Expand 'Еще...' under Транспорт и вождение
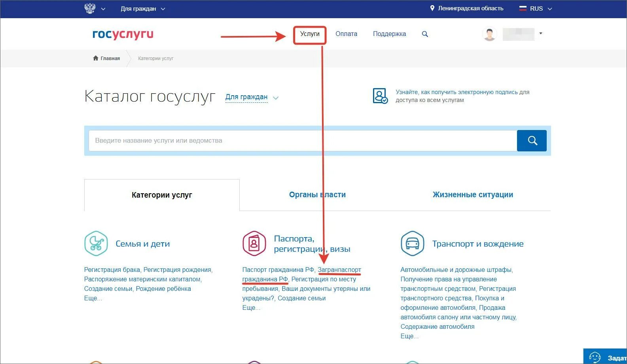627x364 pixels. pos(409,336)
